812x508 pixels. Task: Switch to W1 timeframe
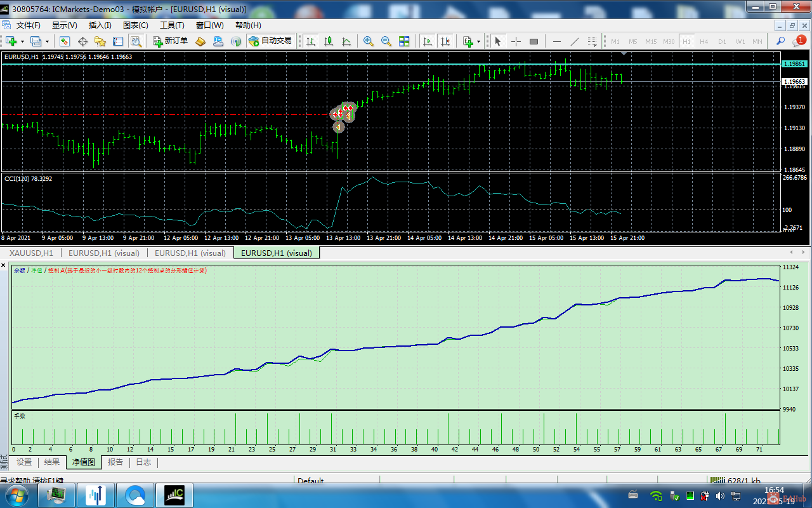[x=740, y=41]
